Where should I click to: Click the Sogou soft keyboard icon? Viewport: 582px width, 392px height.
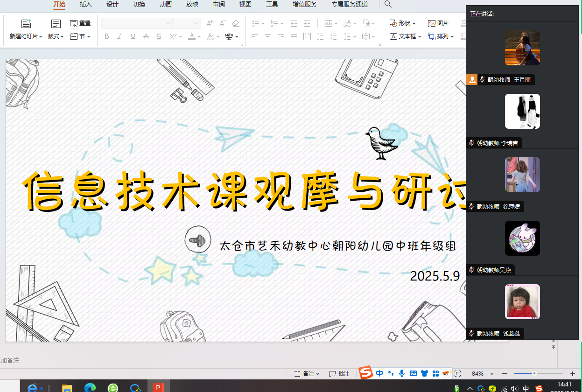(413, 373)
